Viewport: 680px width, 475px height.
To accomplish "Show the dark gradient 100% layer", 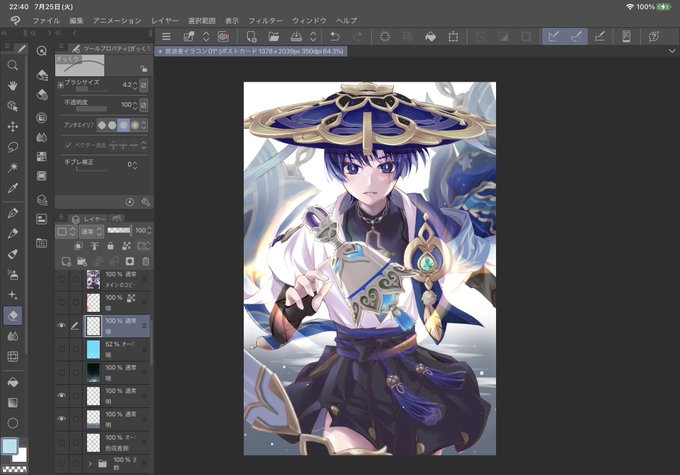I will [x=62, y=372].
